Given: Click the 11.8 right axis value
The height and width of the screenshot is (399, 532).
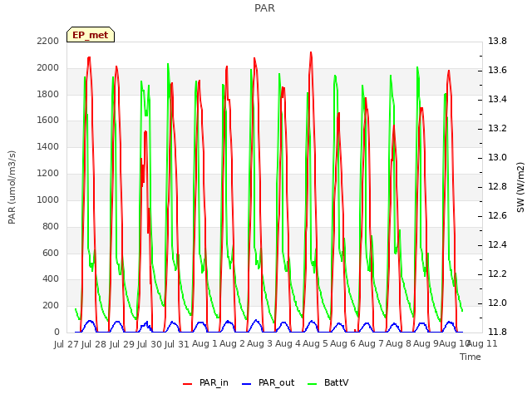Looking at the screenshot, I should [x=497, y=332].
